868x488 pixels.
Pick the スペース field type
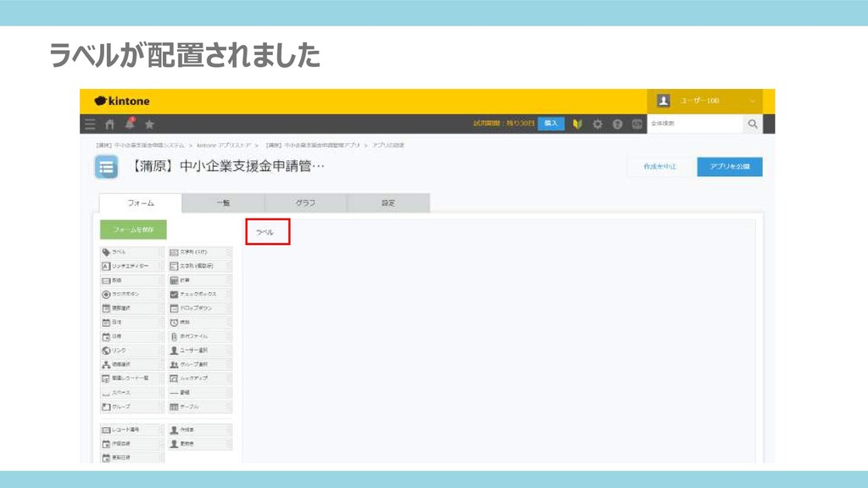[x=131, y=393]
